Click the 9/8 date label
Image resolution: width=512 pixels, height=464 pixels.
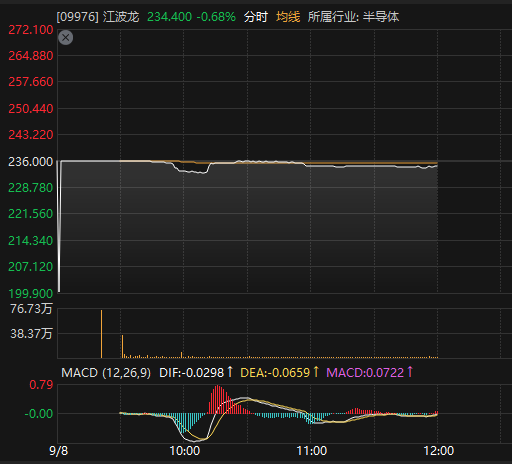[59, 451]
